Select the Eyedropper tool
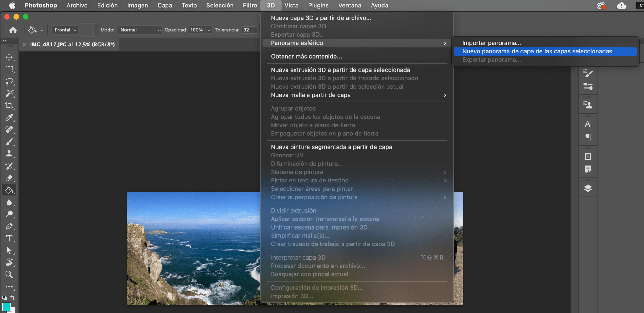644x313 pixels. (x=9, y=118)
